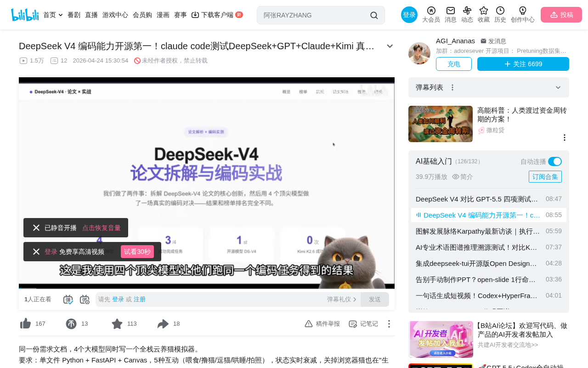
Task: Open the AI基础入门 collection title
Action: click(x=434, y=161)
